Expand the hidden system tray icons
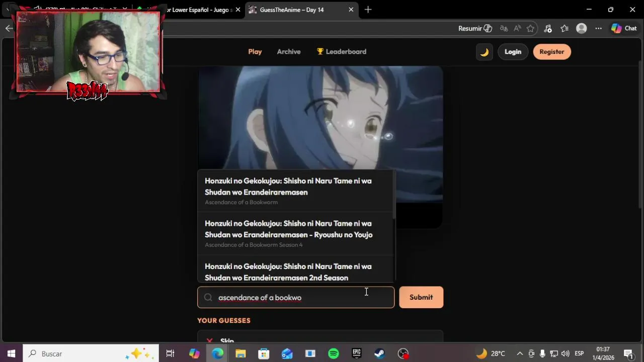644x362 pixels. (520, 353)
